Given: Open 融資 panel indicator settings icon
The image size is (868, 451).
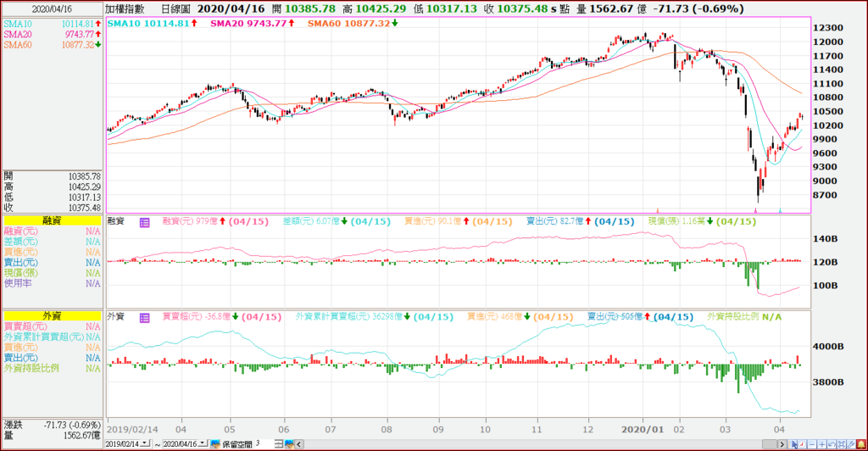Looking at the screenshot, I should click(144, 222).
